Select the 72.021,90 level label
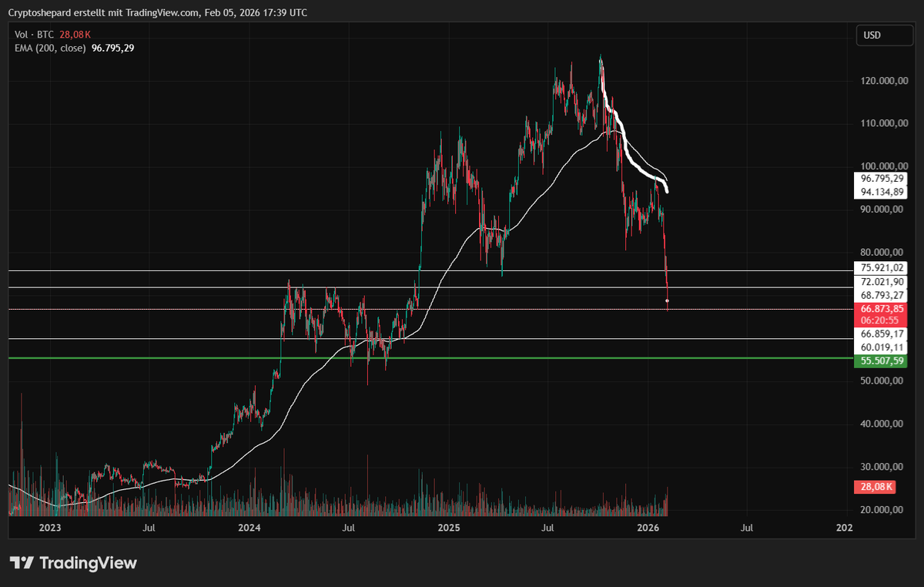 [x=880, y=282]
